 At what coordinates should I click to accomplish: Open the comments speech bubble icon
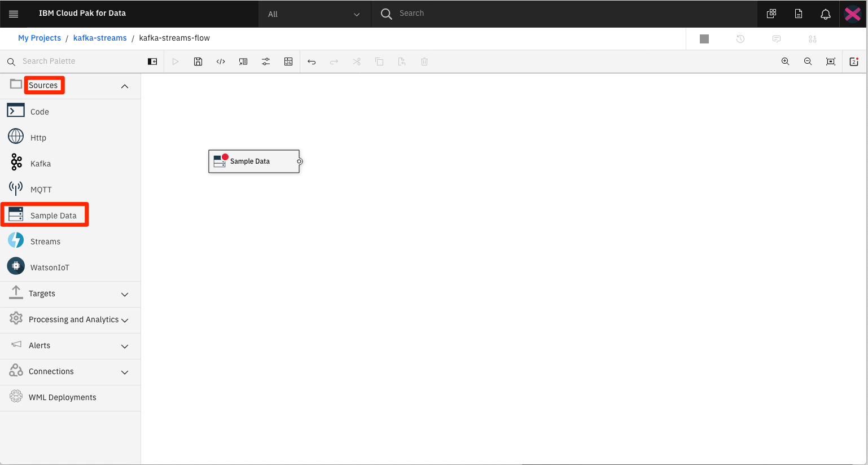pyautogui.click(x=777, y=39)
